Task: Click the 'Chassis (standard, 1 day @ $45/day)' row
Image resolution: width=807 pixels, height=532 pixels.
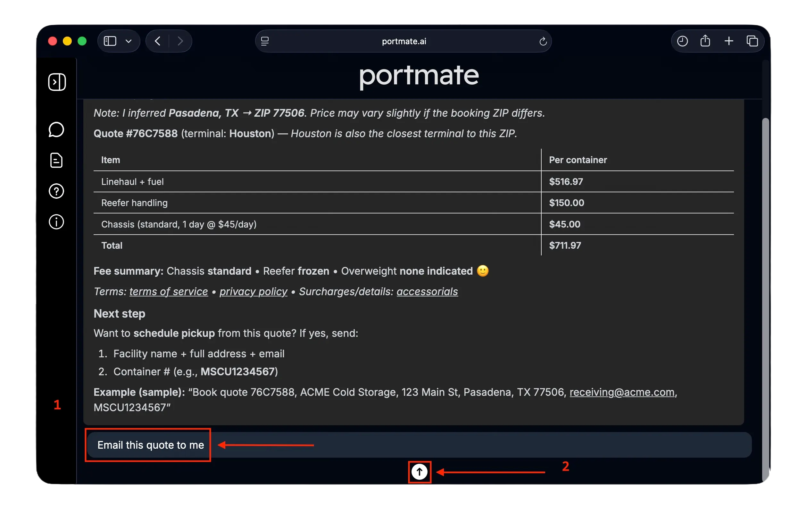Action: 179,224
